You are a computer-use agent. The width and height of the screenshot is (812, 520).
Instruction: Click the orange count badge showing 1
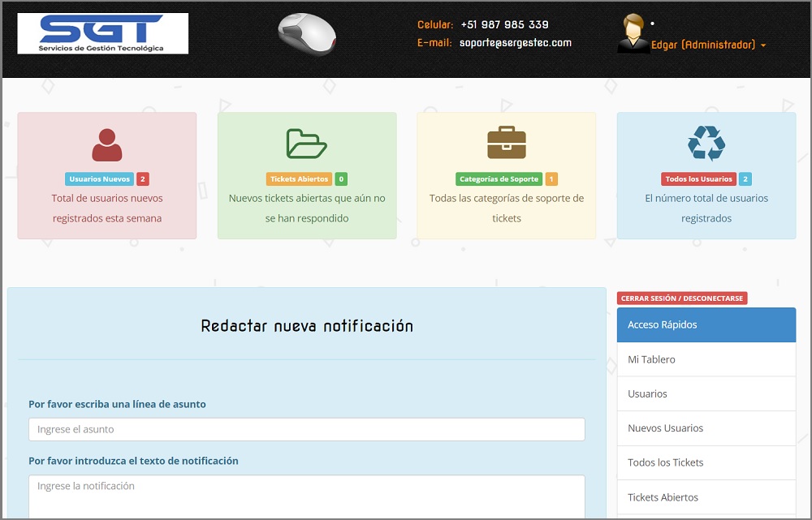551,179
